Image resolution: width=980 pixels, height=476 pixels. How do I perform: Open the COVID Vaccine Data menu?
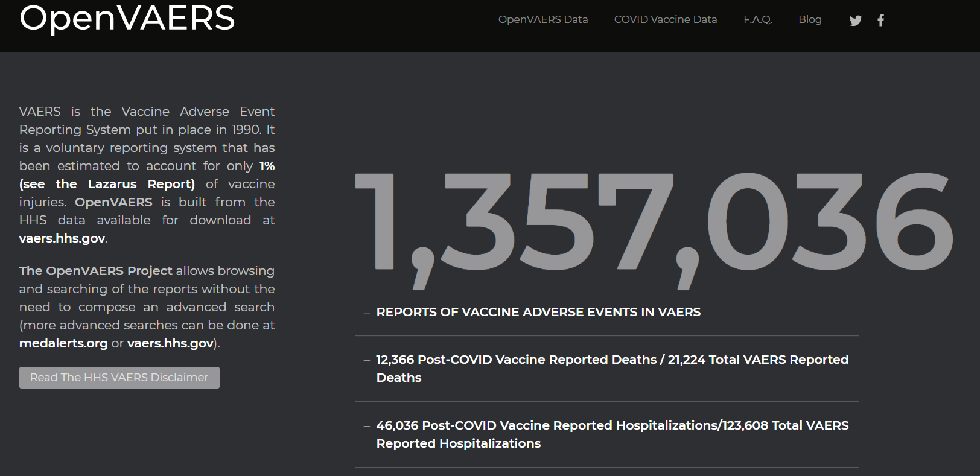tap(666, 19)
